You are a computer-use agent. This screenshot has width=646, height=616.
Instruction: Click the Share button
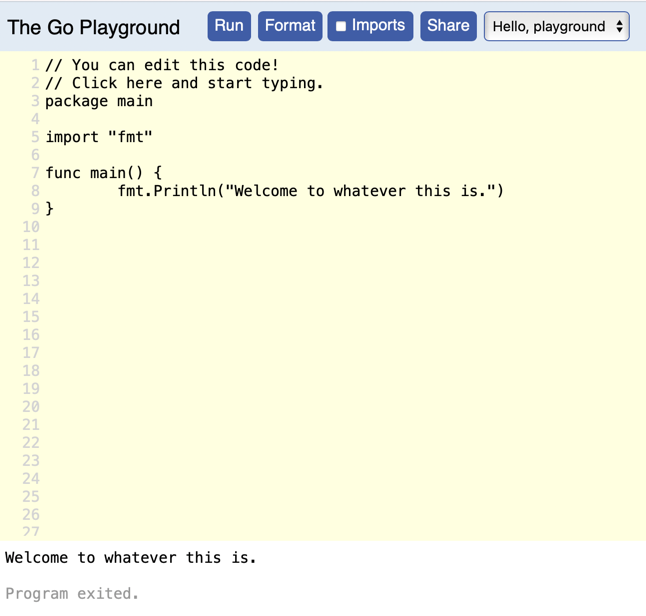(x=448, y=26)
